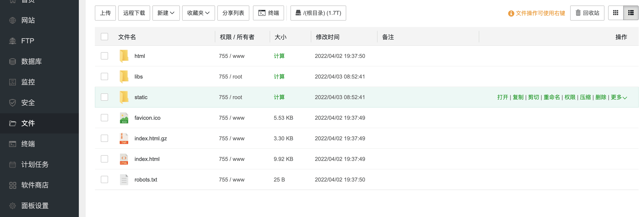
Task: Click the index.html file icon
Action: [124, 159]
